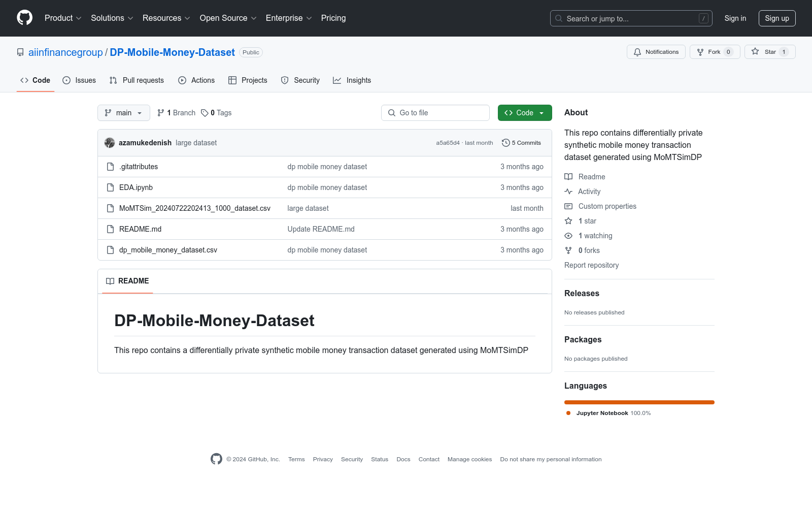Switch to the Pull requests tab
The height and width of the screenshot is (508, 812).
click(137, 80)
